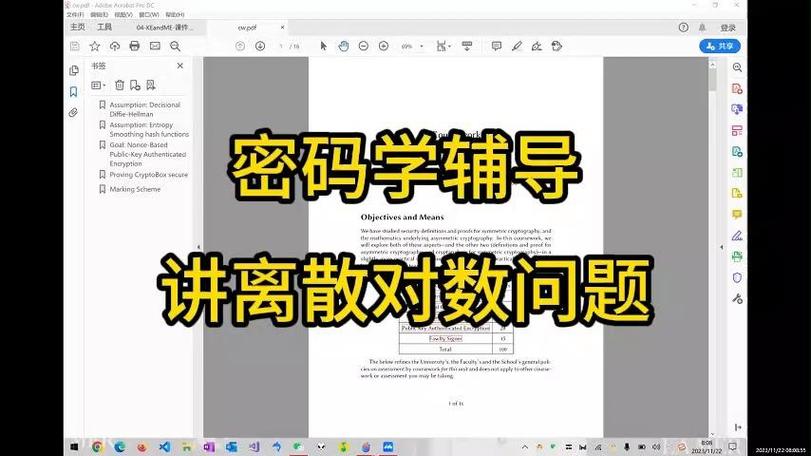Screen dimensions: 811x456
Task: Open Chrome from the taskbar
Action: coord(97,447)
